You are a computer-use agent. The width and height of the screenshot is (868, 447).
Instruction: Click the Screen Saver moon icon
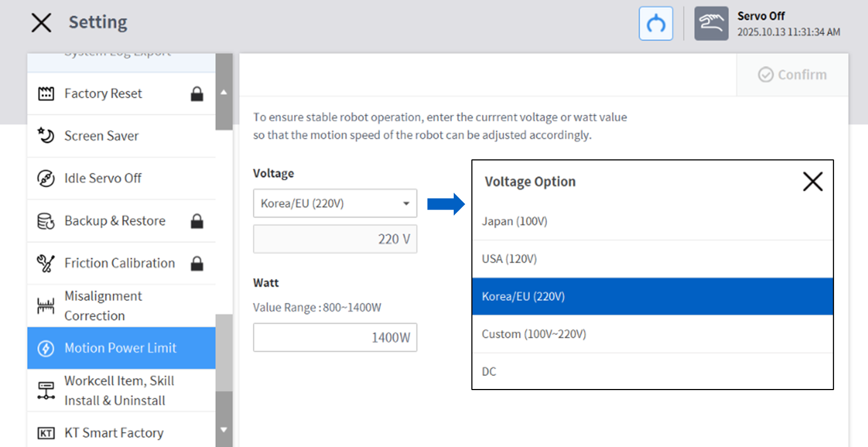click(46, 136)
